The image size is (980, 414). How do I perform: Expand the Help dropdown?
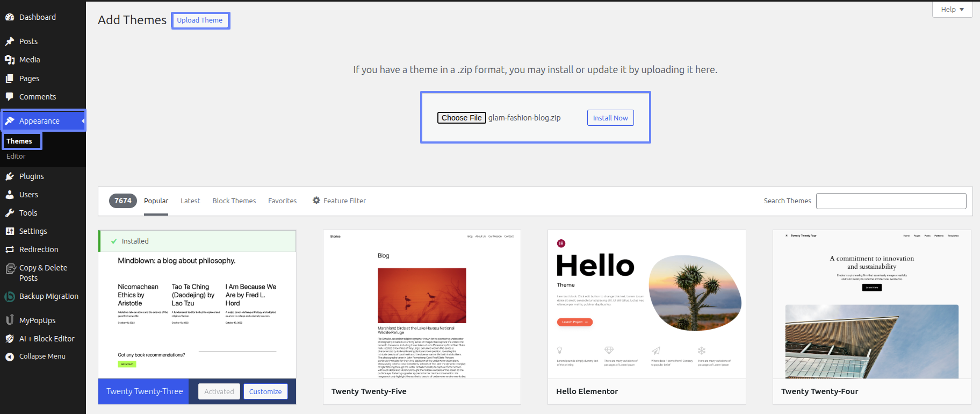952,10
